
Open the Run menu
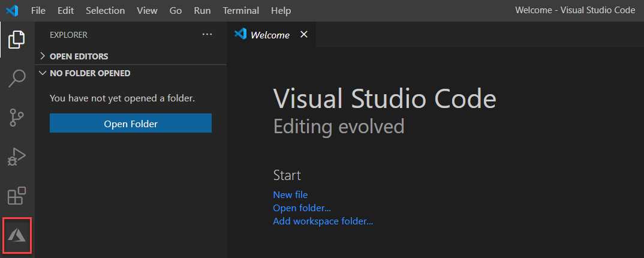[203, 11]
